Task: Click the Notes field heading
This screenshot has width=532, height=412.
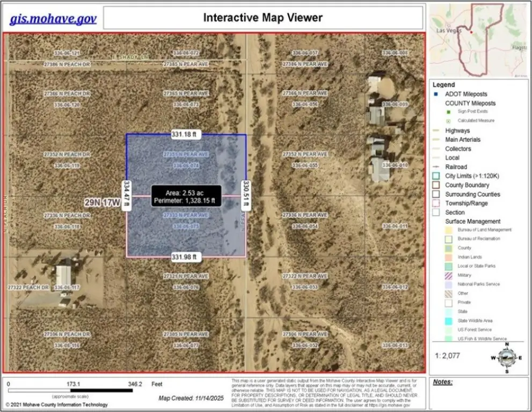Action: click(443, 382)
